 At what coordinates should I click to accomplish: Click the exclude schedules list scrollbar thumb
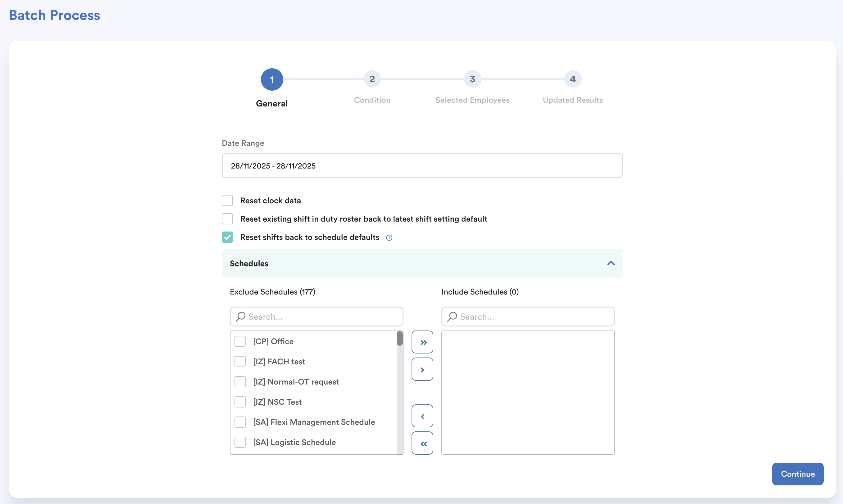pos(400,339)
